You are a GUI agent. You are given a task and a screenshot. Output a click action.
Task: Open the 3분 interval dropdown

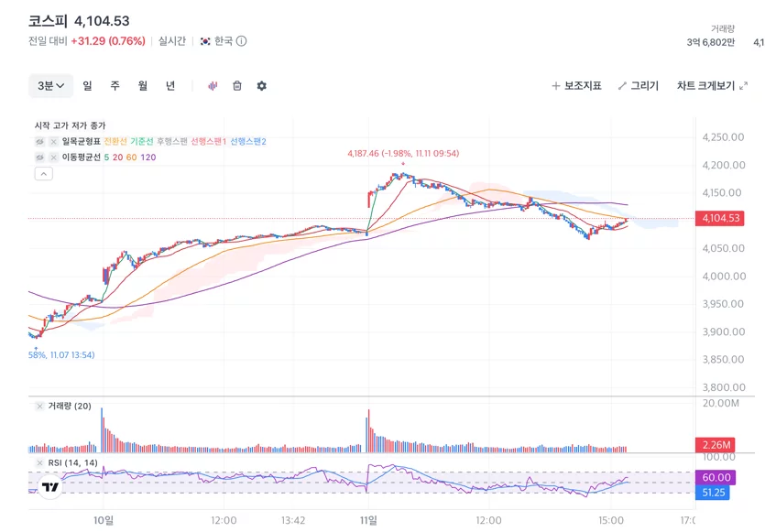50,86
